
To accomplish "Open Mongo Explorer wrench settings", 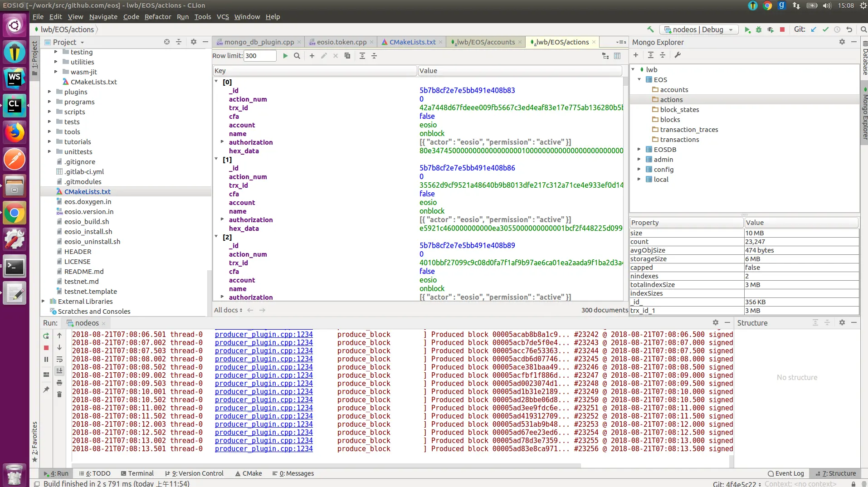I will (678, 55).
